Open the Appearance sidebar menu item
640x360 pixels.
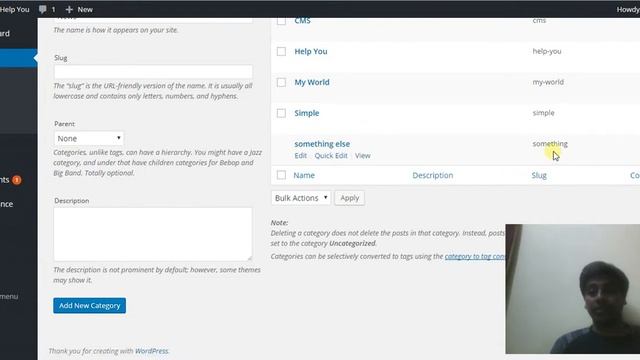coord(7,204)
